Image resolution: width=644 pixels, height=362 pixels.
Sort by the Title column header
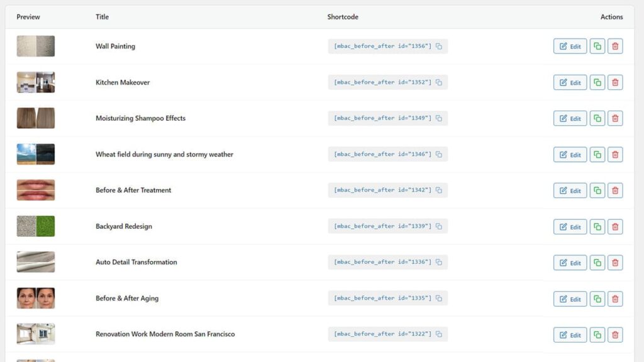point(103,17)
